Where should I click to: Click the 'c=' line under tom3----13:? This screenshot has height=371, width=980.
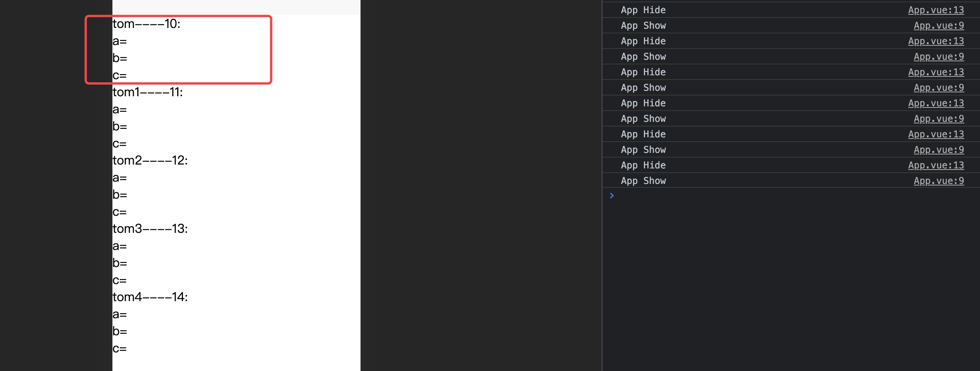coord(119,280)
